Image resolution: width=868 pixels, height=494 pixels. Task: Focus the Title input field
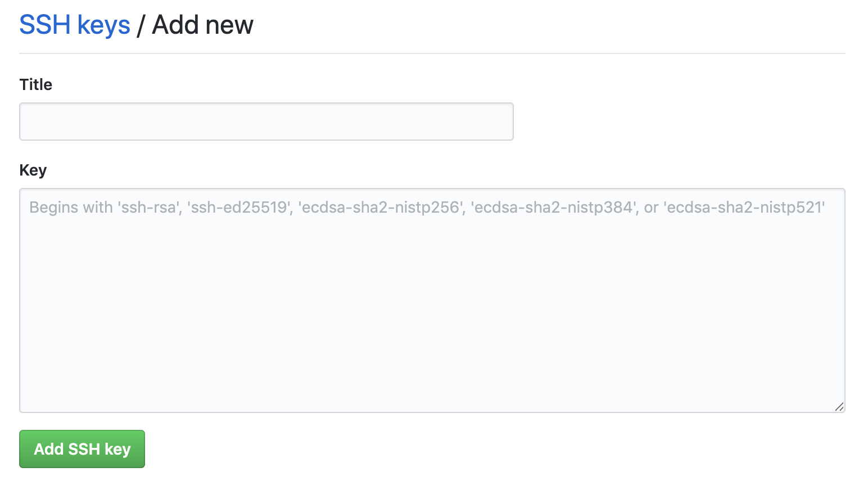tap(266, 122)
